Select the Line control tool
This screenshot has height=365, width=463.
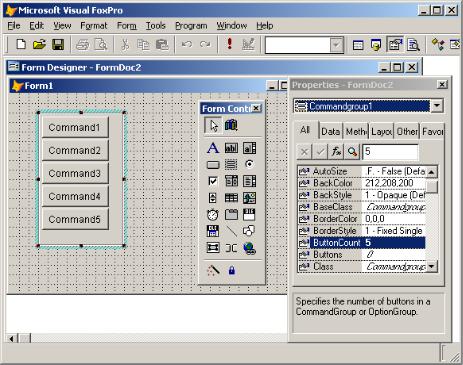pos(231,231)
